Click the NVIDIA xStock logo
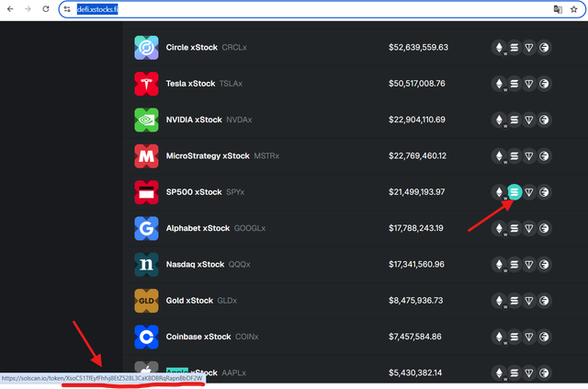Image resolution: width=588 pixels, height=389 pixels. coord(146,120)
